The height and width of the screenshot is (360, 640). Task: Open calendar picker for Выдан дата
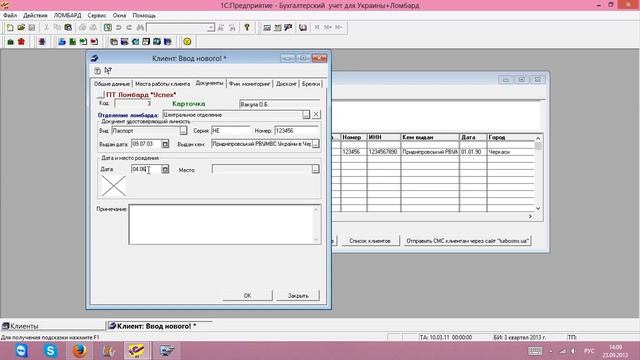165,144
